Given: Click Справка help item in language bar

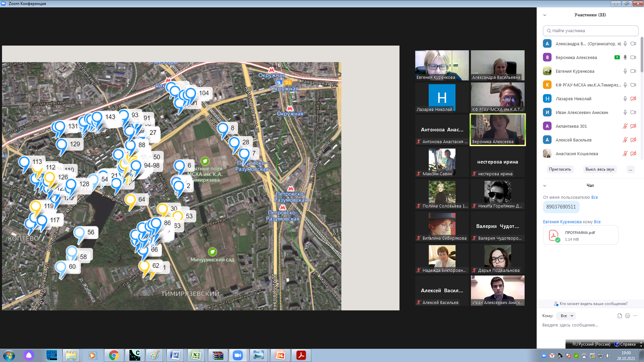Looking at the screenshot, I should click(625, 344).
